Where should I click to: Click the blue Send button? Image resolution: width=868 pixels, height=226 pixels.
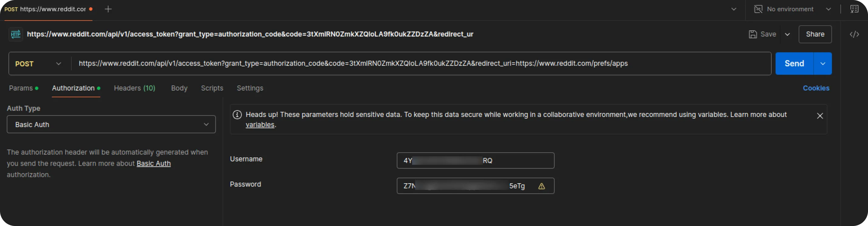794,64
